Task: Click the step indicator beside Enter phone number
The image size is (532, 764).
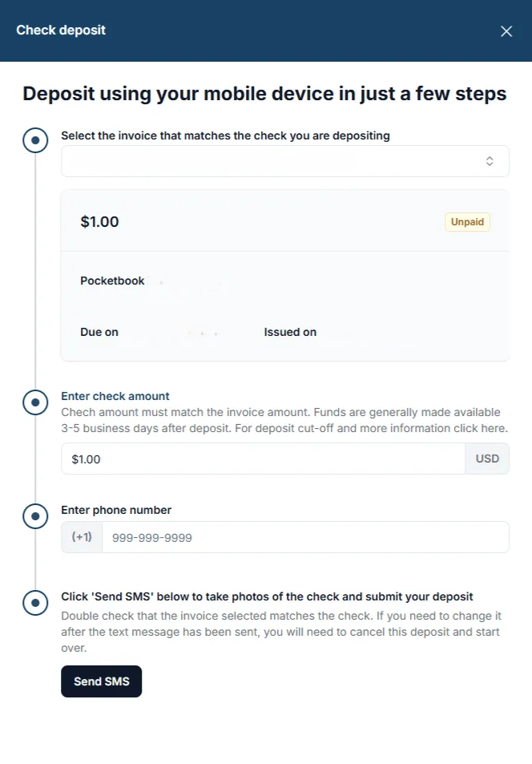Action: (x=35, y=516)
